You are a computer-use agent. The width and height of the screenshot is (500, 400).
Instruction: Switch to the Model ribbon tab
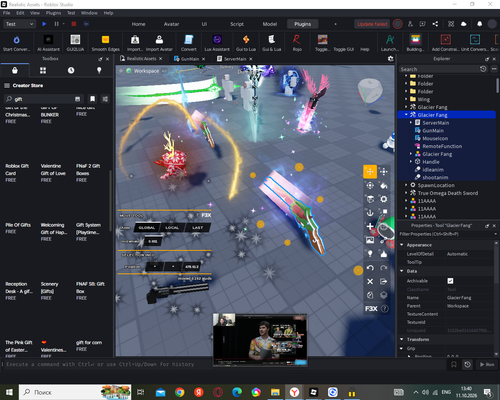pyautogui.click(x=270, y=24)
